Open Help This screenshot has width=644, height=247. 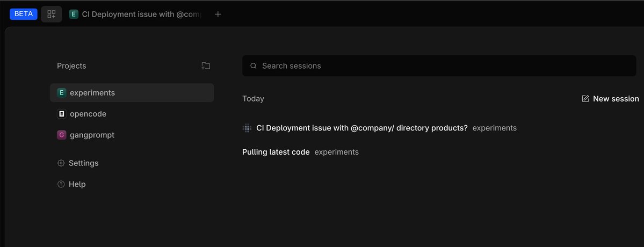[x=71, y=184]
